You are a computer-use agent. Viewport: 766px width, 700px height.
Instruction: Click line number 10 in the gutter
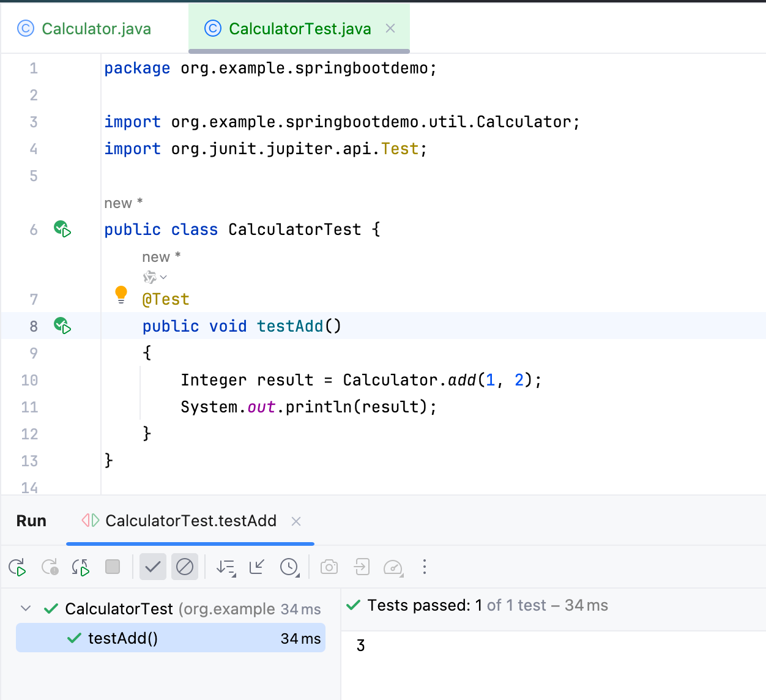(x=29, y=380)
